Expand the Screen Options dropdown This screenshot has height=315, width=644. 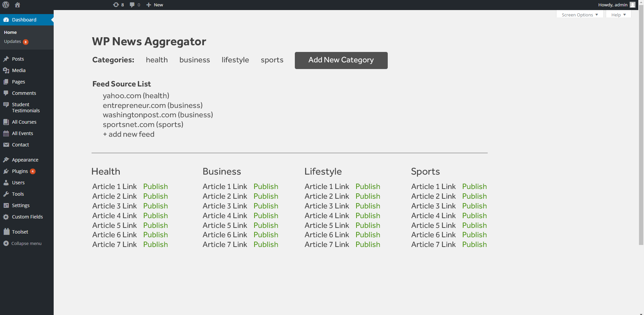tap(580, 15)
